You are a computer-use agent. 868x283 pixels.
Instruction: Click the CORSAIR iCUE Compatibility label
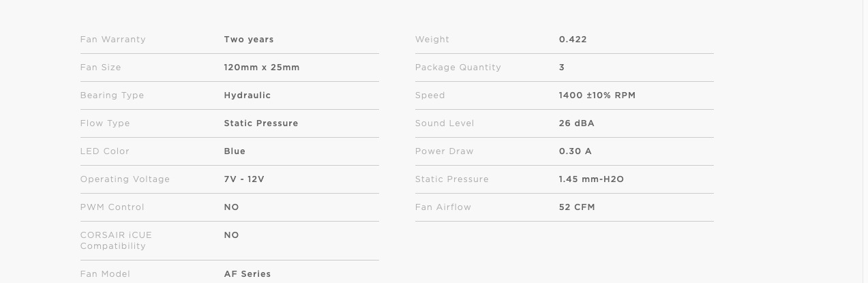pos(116,241)
